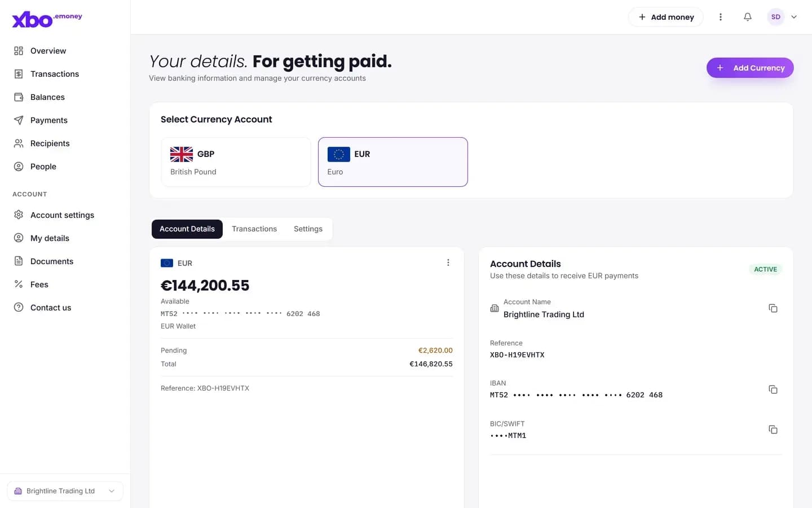Open the top bar three-dot menu

click(x=721, y=17)
